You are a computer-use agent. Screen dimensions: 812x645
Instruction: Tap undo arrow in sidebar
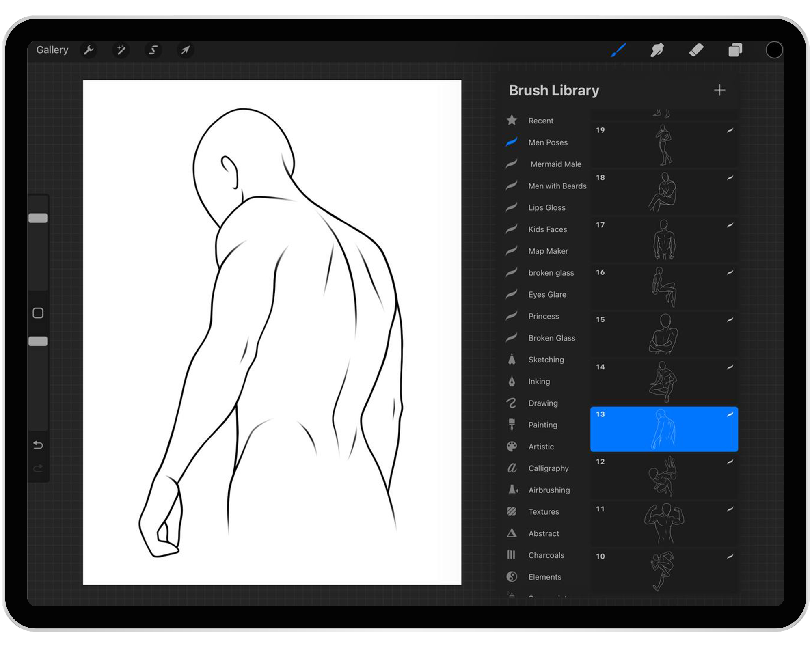tap(39, 445)
